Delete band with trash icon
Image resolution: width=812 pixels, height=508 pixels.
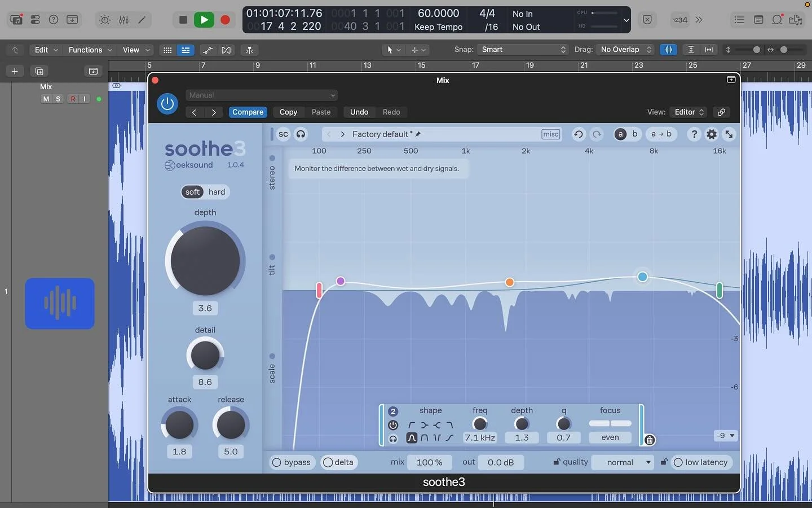tap(650, 440)
